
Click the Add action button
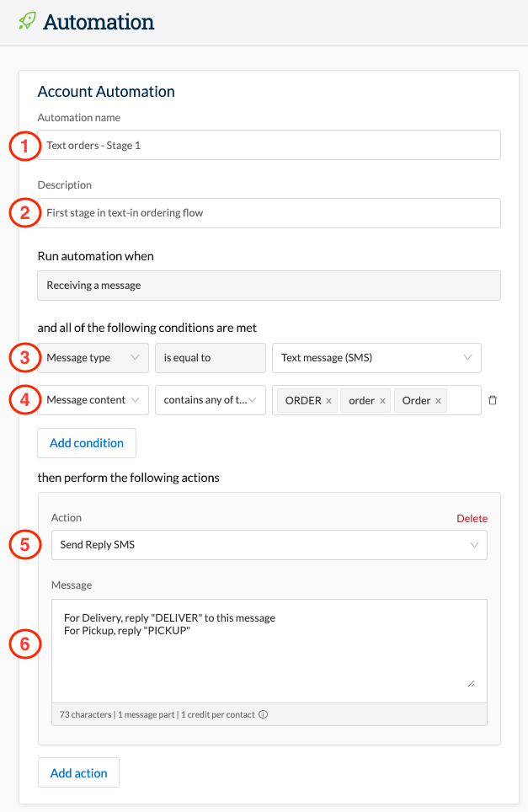click(78, 772)
